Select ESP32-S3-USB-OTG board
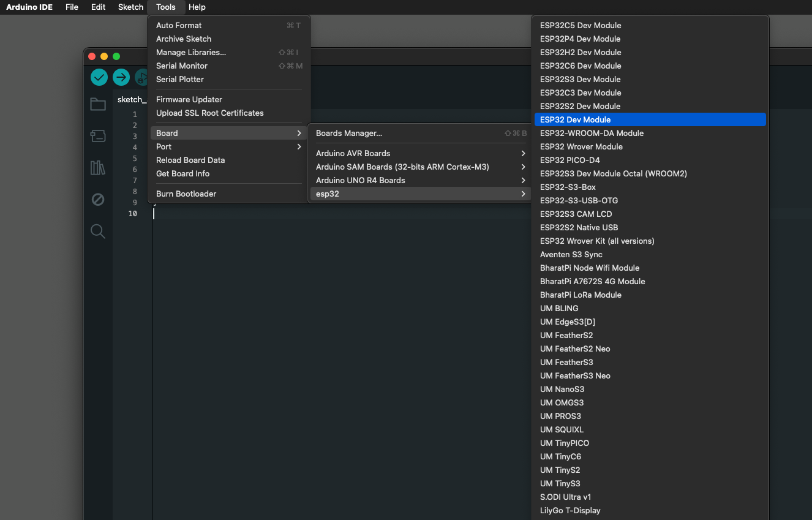This screenshot has height=520, width=812. coord(650,200)
